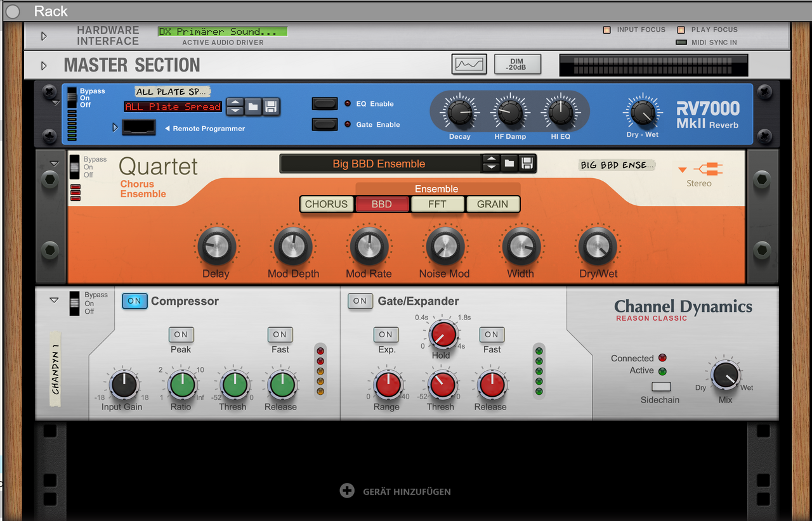812x521 pixels.
Task: Click the RV7000 save patch floppy icon
Action: coord(271,106)
